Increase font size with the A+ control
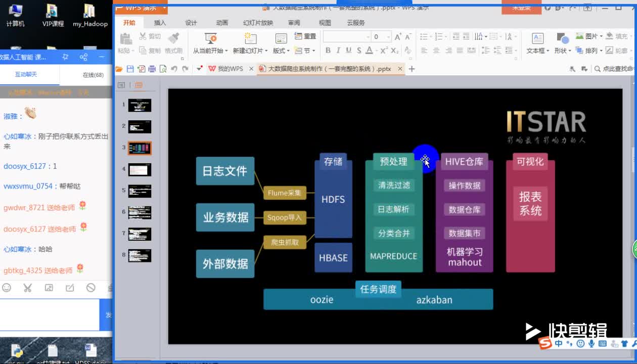637x364 pixels. [x=398, y=36]
